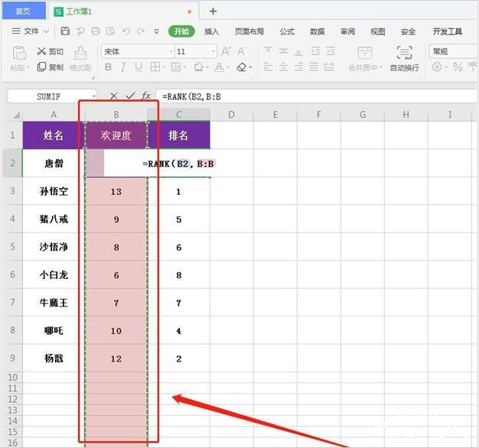
Task: Click the fill color paint bucket
Action: [x=199, y=67]
